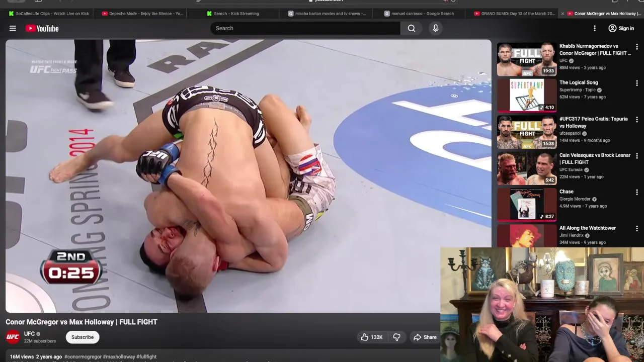
Task: Click the 22M subscribers text
Action: pos(40,341)
